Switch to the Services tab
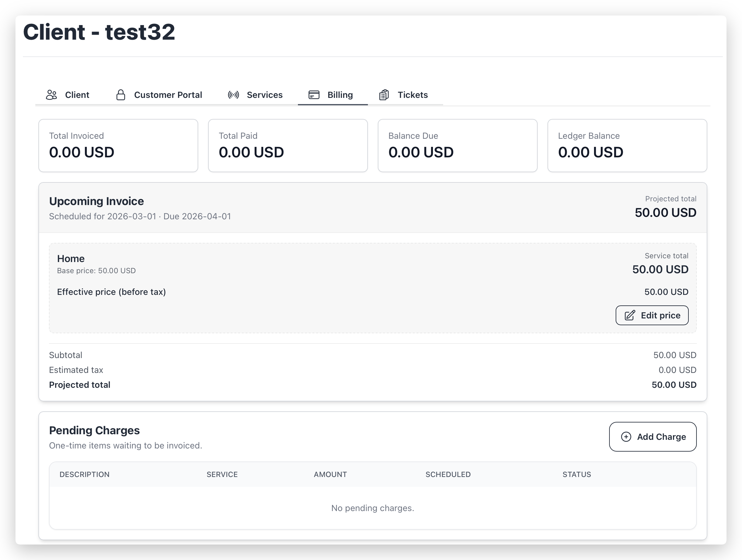Screen dimensions: 742x560 (264, 95)
